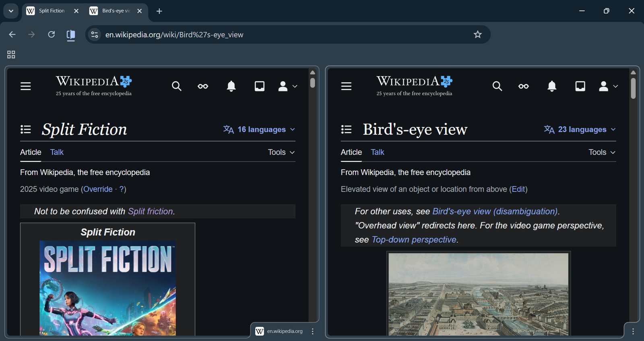Toggle table of contents beside Bird's-eye view title
The height and width of the screenshot is (341, 644).
coord(346,129)
